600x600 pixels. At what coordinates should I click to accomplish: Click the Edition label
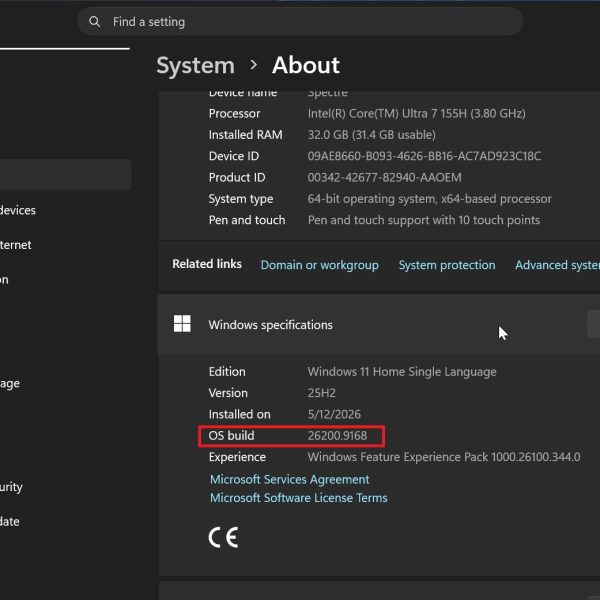227,372
